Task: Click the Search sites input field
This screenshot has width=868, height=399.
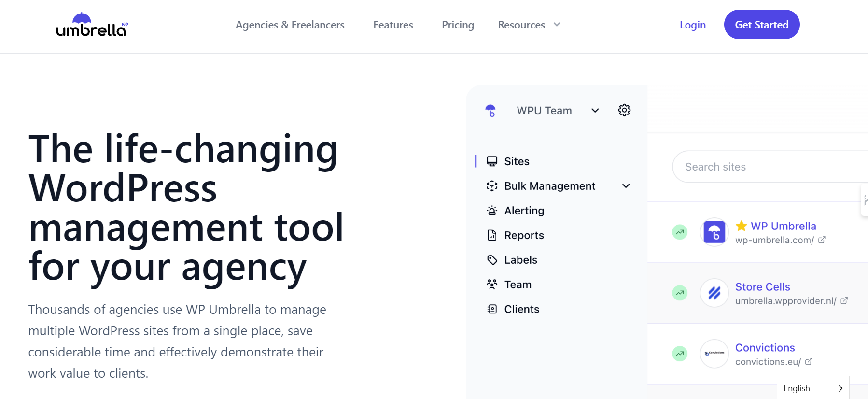Action: [x=770, y=167]
